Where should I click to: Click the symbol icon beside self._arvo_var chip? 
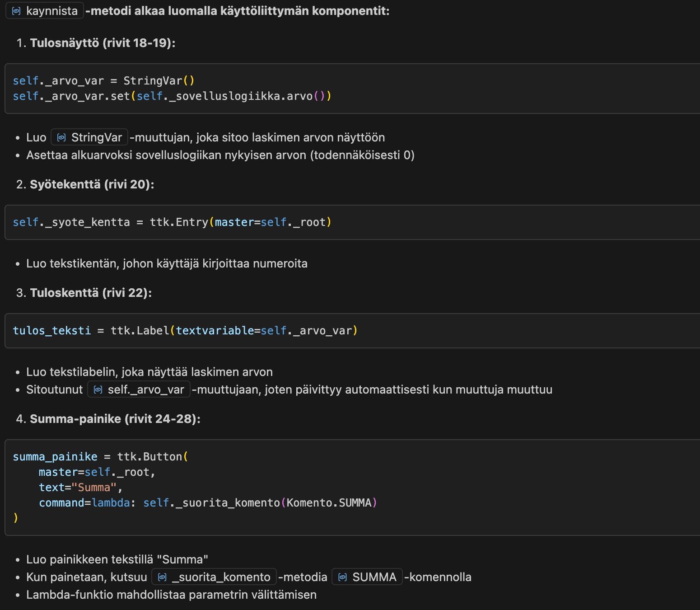click(98, 389)
